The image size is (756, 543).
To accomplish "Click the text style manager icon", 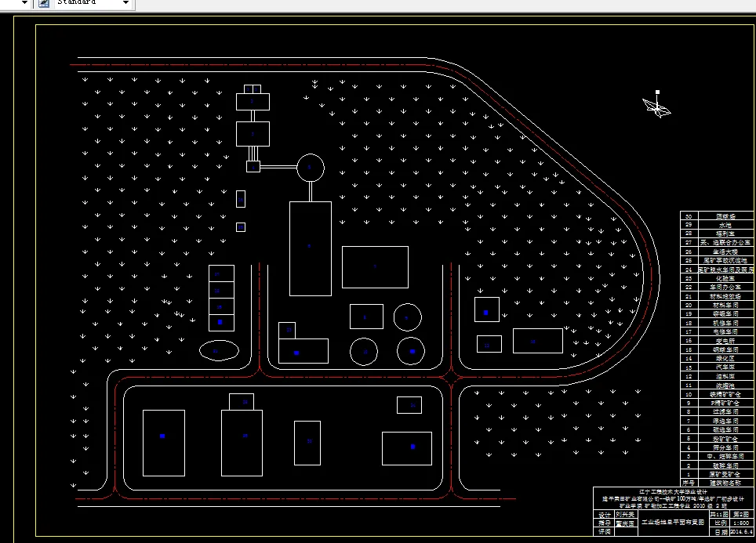I will (44, 3).
